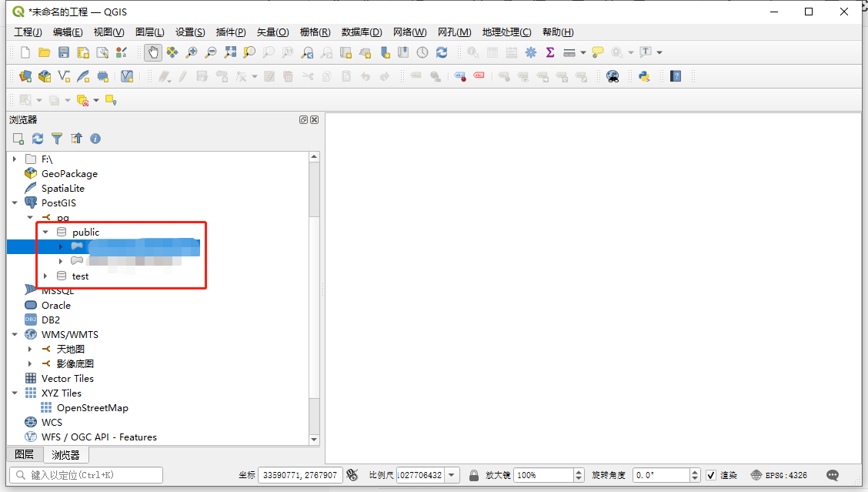The image size is (868, 492).
Task: Select the Pan Map hand tool
Action: point(153,52)
